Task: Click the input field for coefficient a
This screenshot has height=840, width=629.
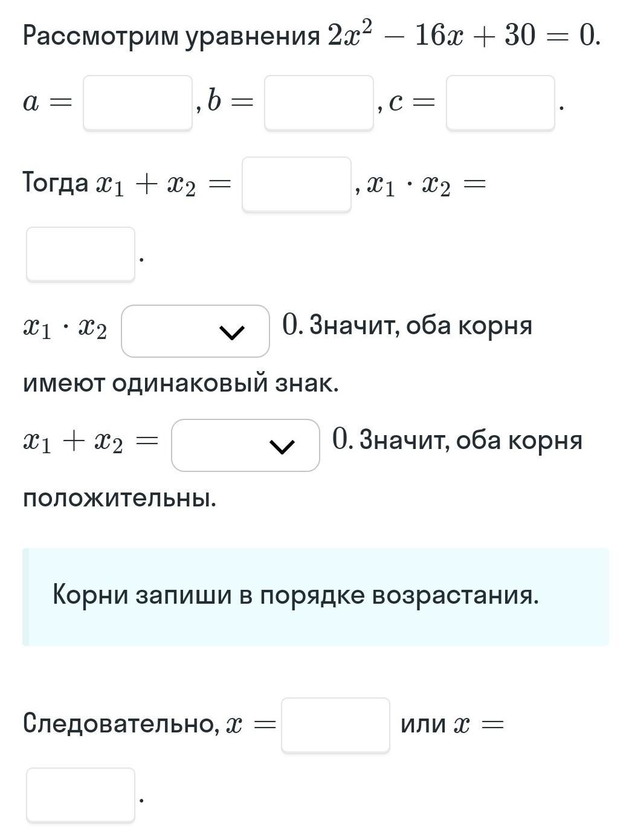Action: pyautogui.click(x=137, y=103)
